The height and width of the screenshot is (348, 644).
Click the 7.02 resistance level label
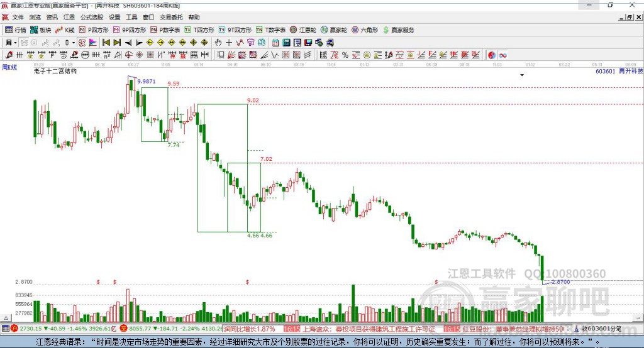tap(266, 159)
